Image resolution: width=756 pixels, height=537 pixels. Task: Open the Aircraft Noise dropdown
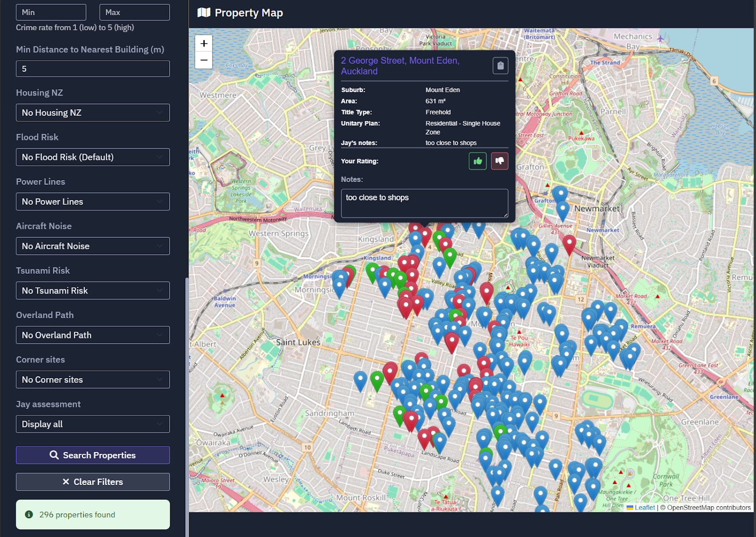[93, 246]
